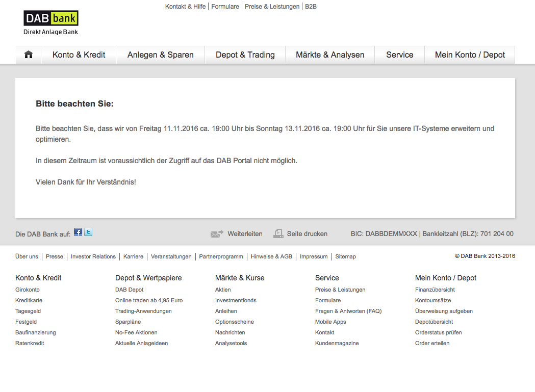The width and height of the screenshot is (535, 392).
Task: Open the Trading-Anwendungen link
Action: coord(143,311)
